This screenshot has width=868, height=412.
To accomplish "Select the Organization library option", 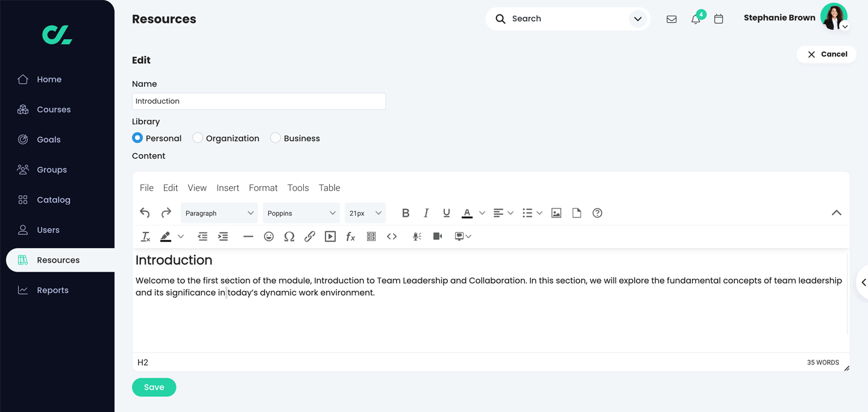I will 198,138.
